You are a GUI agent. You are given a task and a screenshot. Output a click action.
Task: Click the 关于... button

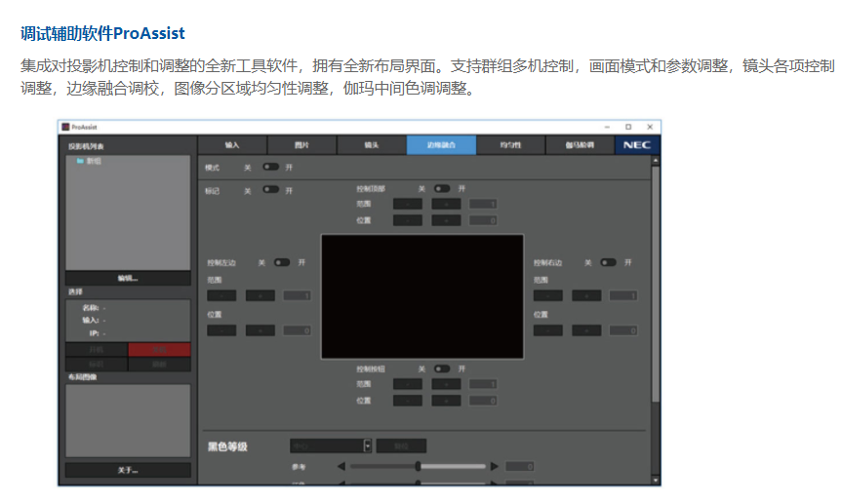click(x=128, y=470)
